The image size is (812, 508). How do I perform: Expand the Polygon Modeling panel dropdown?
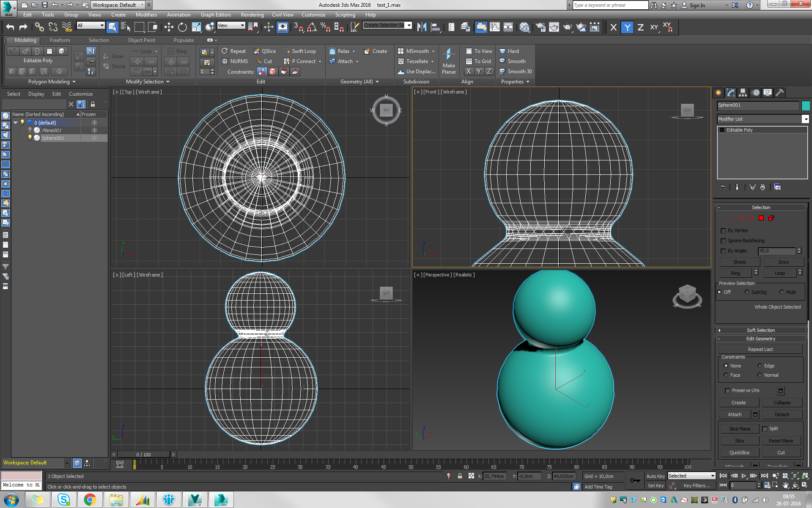click(x=52, y=82)
